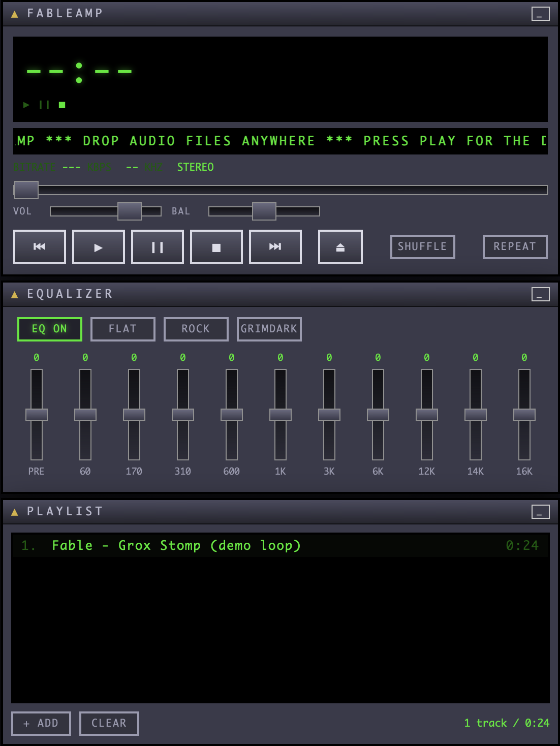The height and width of the screenshot is (746, 560).
Task: Toggle REPEAT mode
Action: click(515, 247)
